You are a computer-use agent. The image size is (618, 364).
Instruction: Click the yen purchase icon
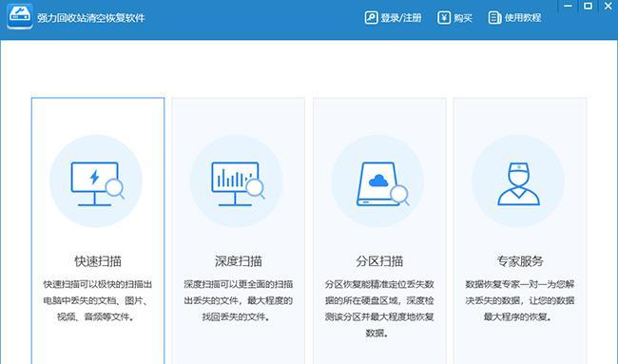[x=444, y=18]
